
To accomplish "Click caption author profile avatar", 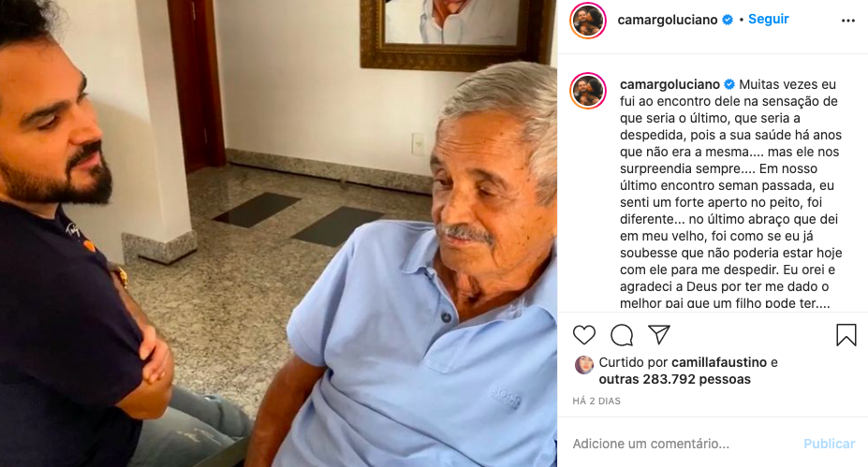I will [x=588, y=91].
